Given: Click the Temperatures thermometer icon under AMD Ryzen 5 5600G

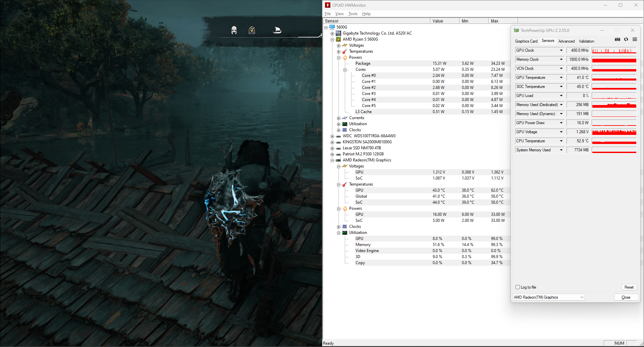Looking at the screenshot, I should [x=345, y=51].
